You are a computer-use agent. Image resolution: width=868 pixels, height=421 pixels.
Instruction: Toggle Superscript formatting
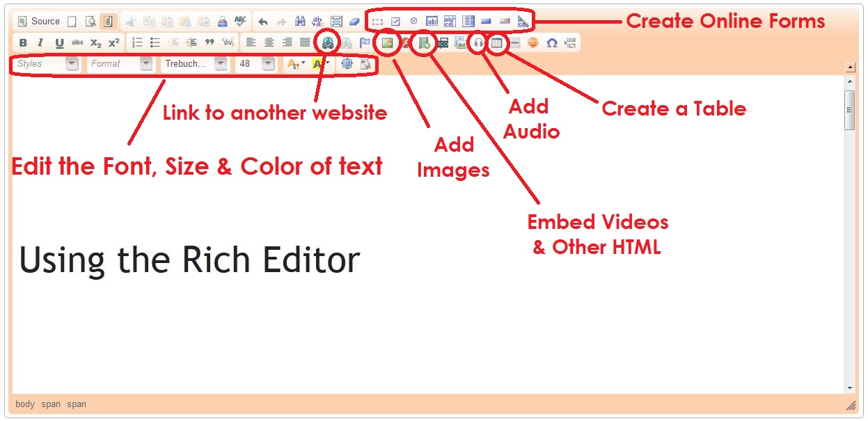point(114,42)
